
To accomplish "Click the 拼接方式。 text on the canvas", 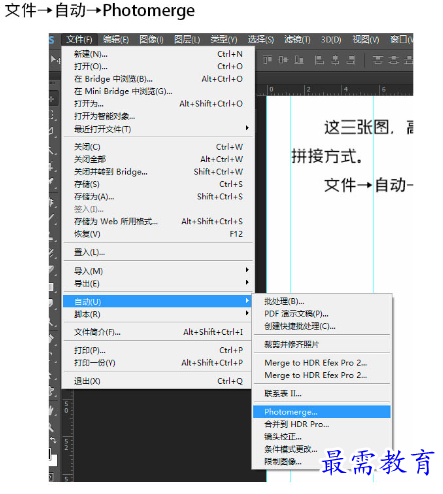I will pos(327,156).
